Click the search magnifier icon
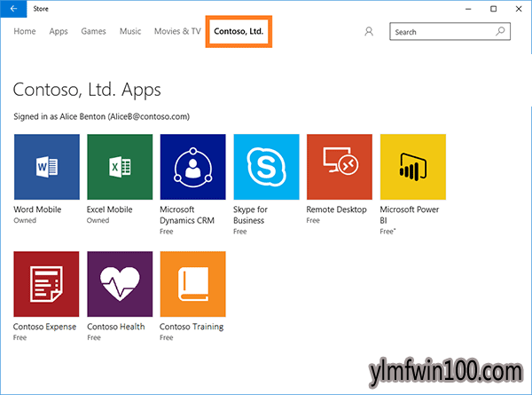 tap(501, 32)
